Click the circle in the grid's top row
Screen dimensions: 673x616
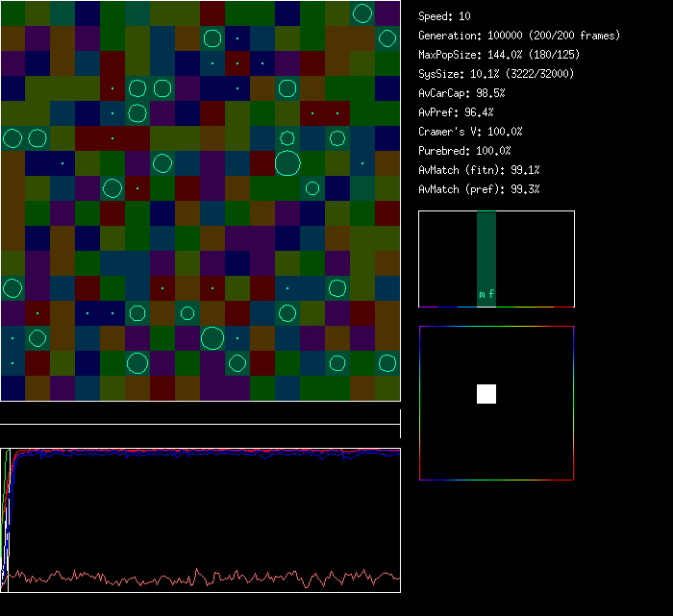[362, 13]
